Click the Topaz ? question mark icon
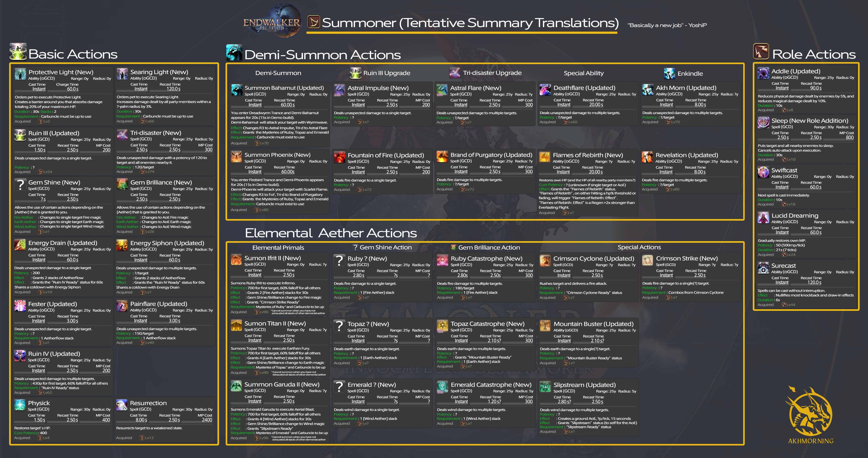Screen dimensions: 868x458 point(340,326)
